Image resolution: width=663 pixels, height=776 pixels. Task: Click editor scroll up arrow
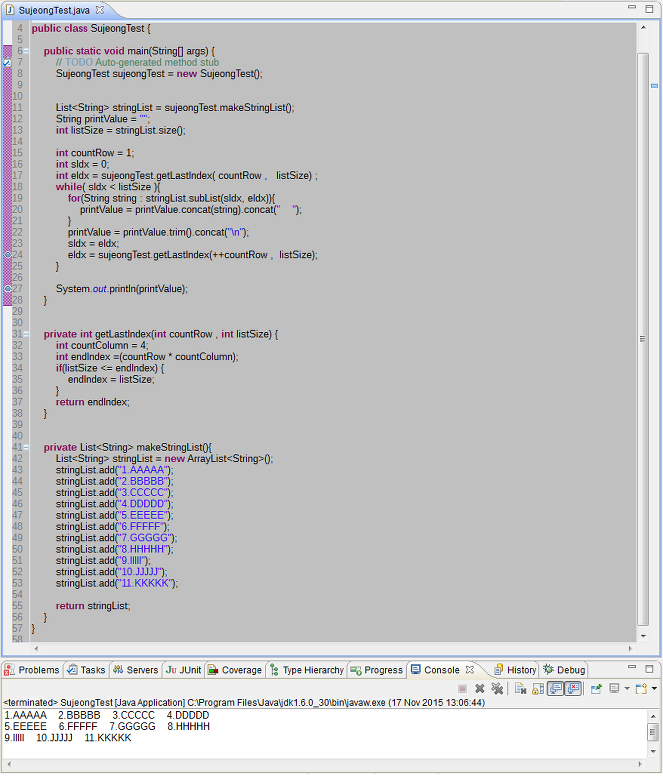pos(643,28)
